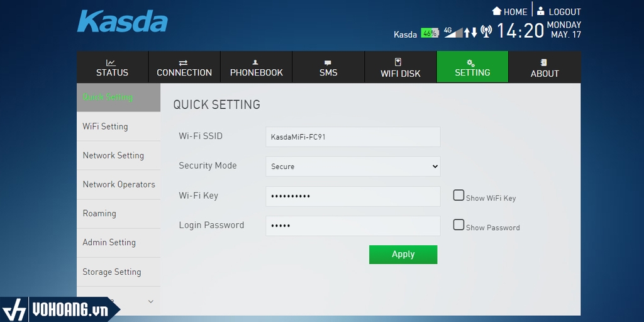Click the 14:20 clock display
Viewport: 644px width, 322px height.
tap(520, 31)
